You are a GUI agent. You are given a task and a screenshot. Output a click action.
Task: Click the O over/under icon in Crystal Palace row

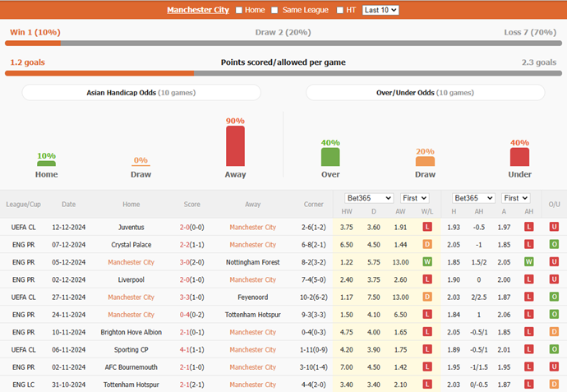click(x=554, y=244)
